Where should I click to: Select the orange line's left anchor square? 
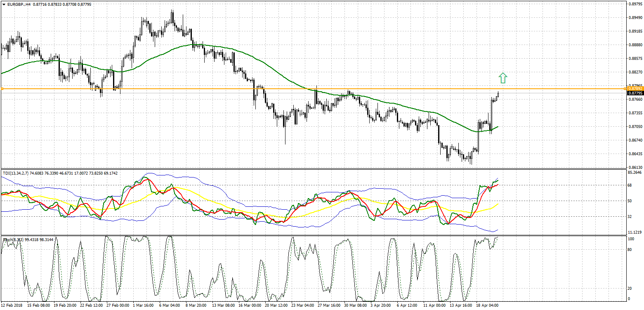click(x=2, y=89)
